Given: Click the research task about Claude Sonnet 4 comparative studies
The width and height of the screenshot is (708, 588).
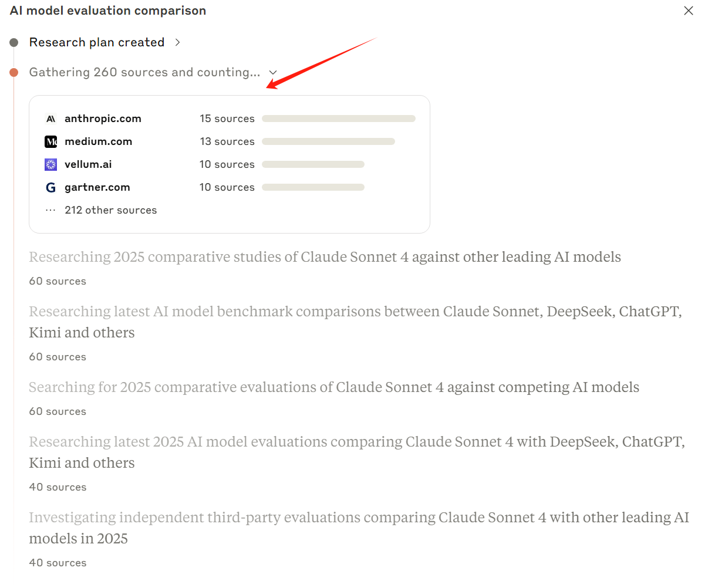Looking at the screenshot, I should [325, 256].
